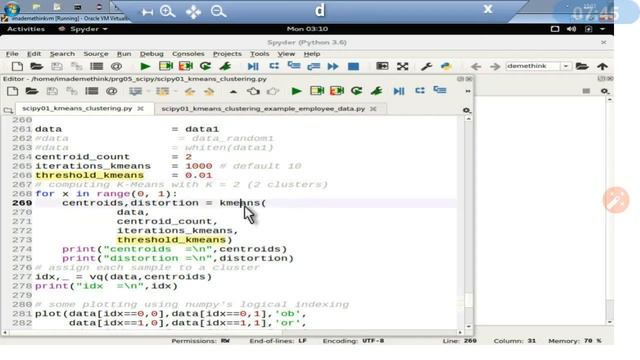
Task: Expand working directory dropdown arrow
Action: point(566,66)
